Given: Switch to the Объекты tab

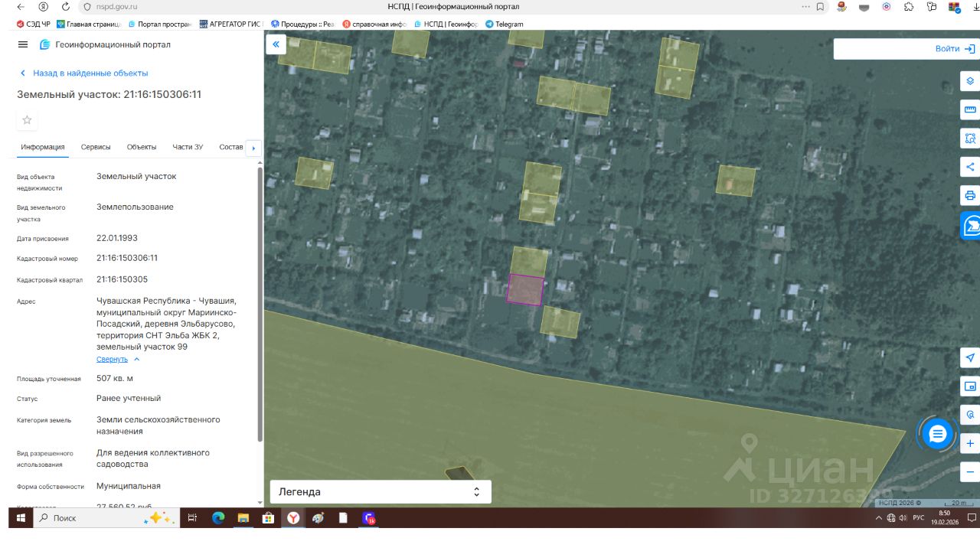Looking at the screenshot, I should pos(142,147).
